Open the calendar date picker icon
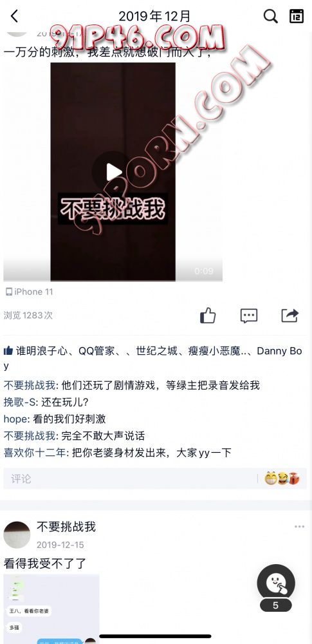Screen dimensions: 312x644 tap(297, 16)
